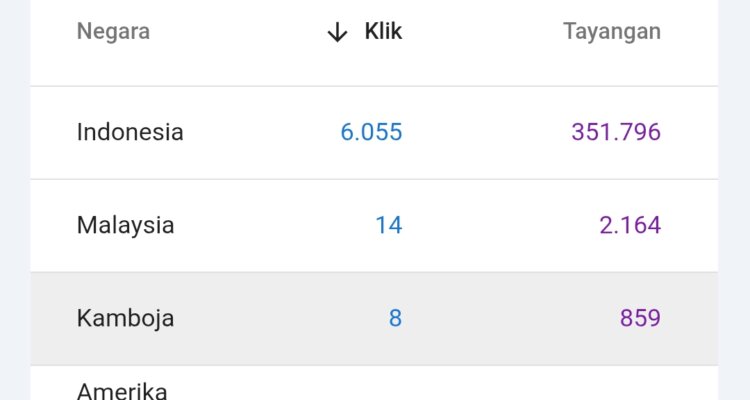This screenshot has height=400, width=750.
Task: Click Kamboja's 859 impressions value
Action: point(640,319)
